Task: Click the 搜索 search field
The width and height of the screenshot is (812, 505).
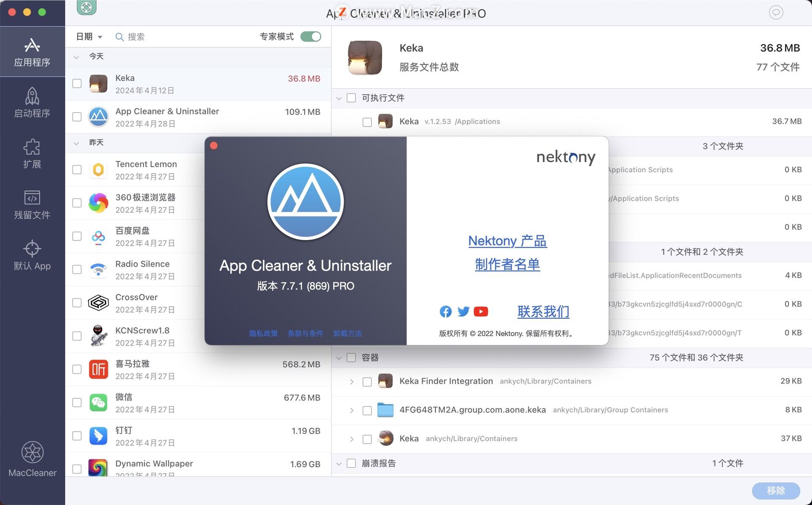Action: pos(136,37)
